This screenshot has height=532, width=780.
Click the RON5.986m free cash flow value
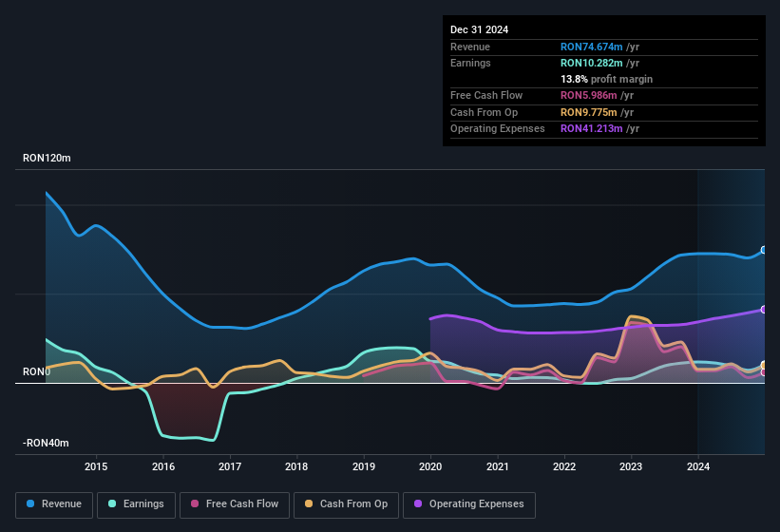pos(588,95)
